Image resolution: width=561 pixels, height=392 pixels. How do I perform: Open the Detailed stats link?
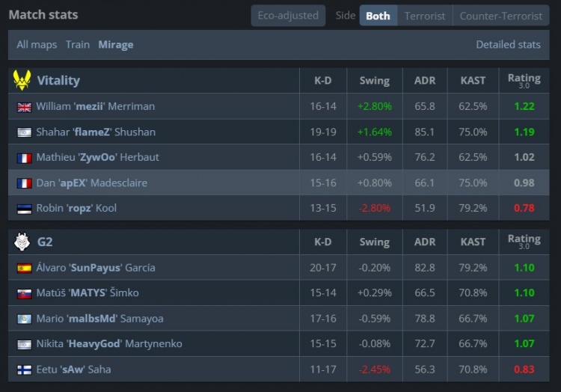coord(508,45)
